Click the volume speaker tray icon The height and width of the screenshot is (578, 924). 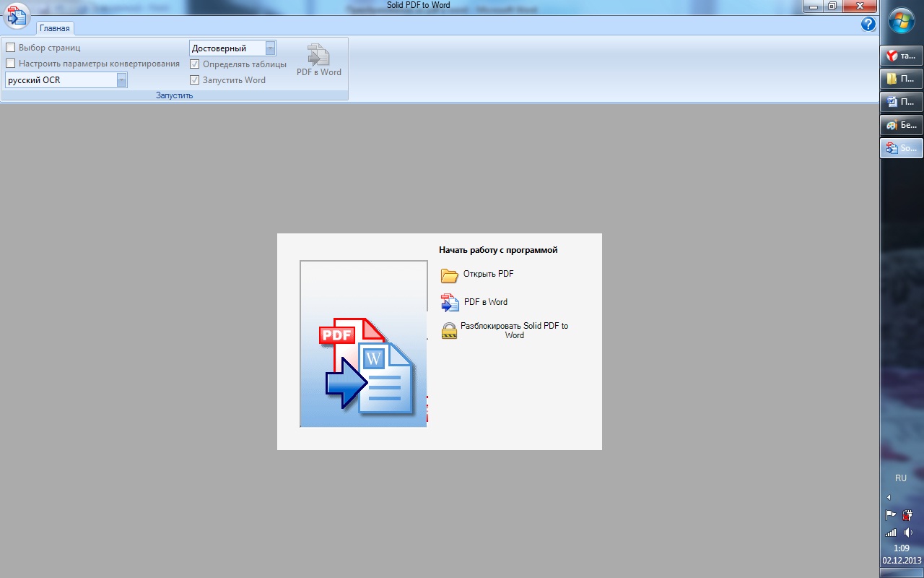point(908,532)
